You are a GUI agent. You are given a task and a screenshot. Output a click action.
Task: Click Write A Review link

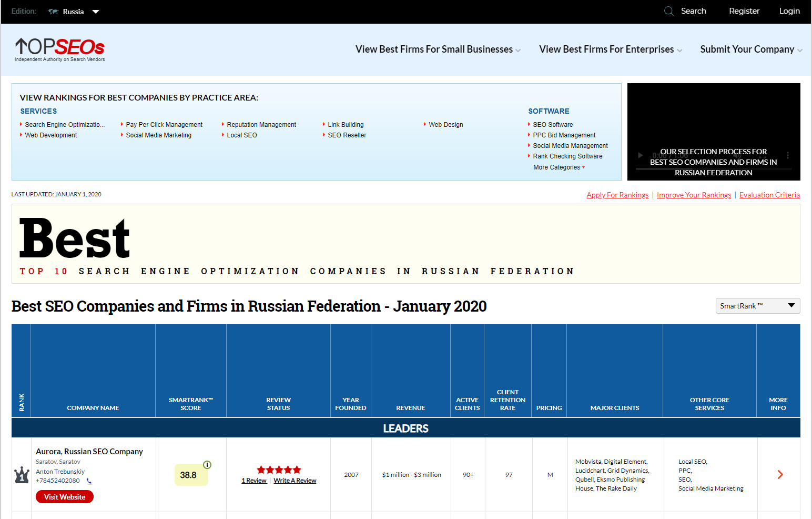295,481
